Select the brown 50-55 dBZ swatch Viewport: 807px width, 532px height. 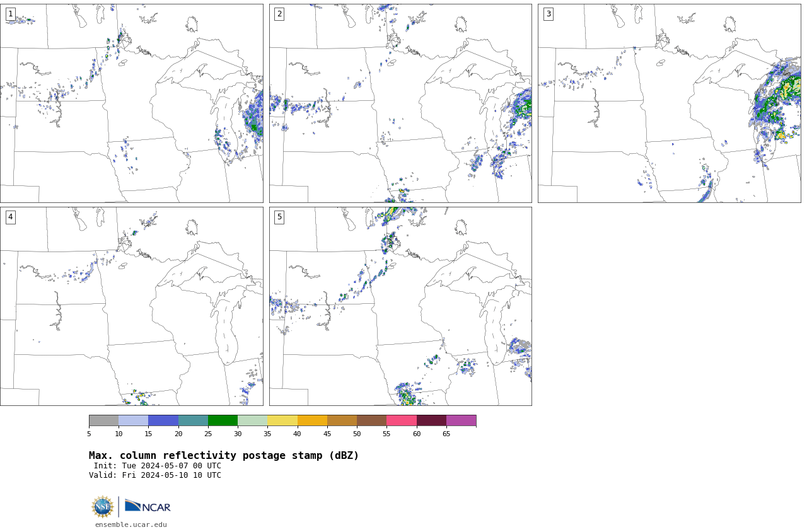pos(372,420)
